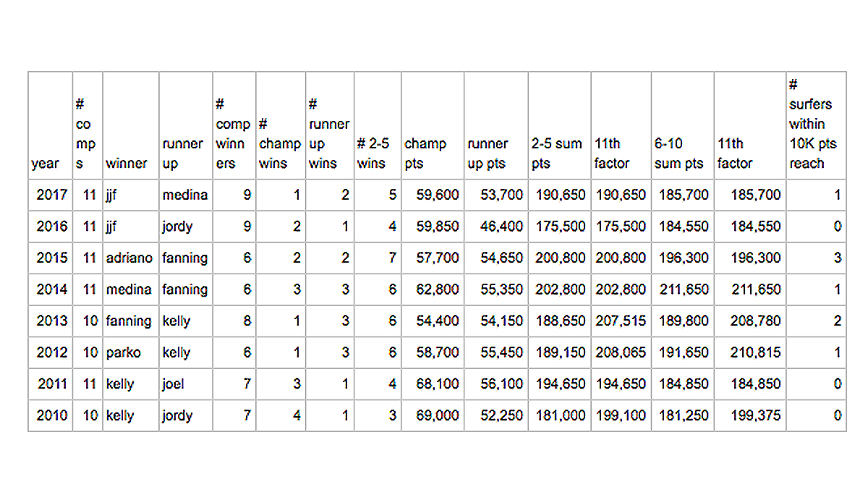This screenshot has width=868, height=503.
Task: Click the 68,100 champ pts cell
Action: [433, 384]
